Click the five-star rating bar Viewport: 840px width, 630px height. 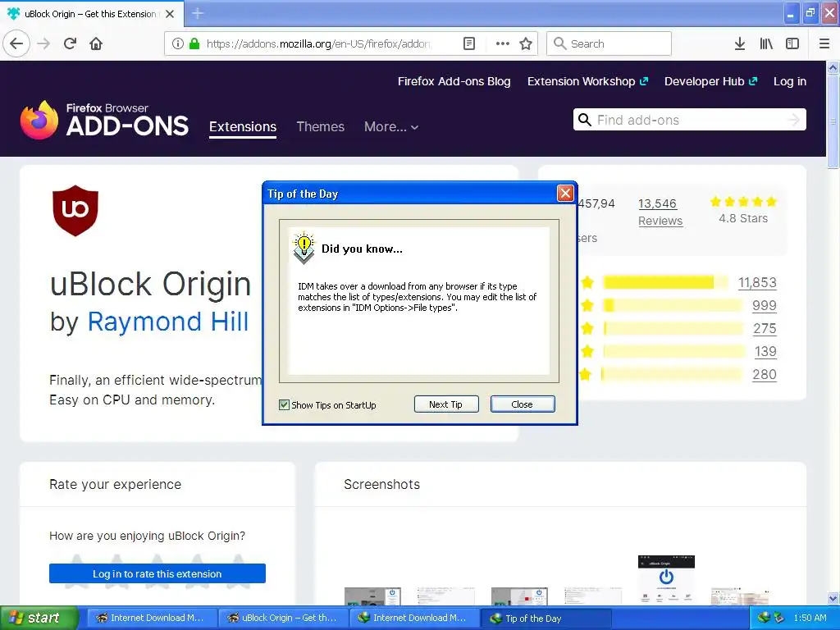coord(665,282)
